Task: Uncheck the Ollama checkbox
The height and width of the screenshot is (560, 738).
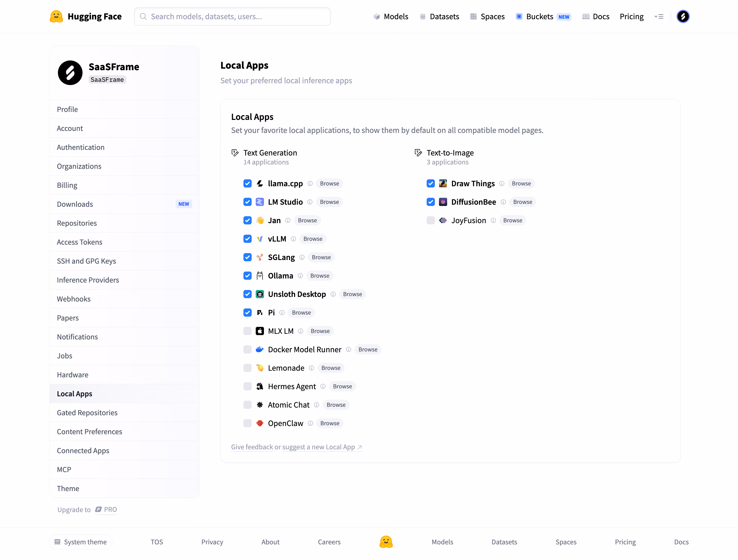Action: [247, 276]
